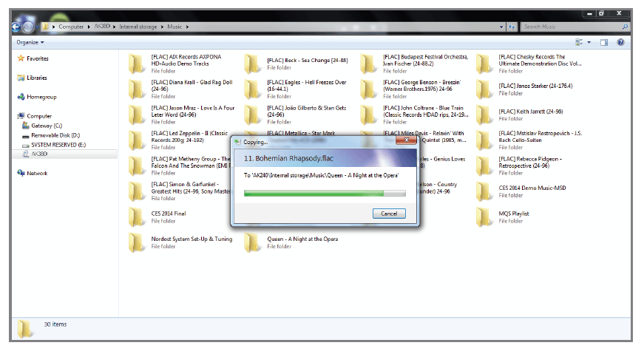The image size is (644, 351).
Task: Select Gateway (C:) drive in sidebar
Action: click(47, 126)
